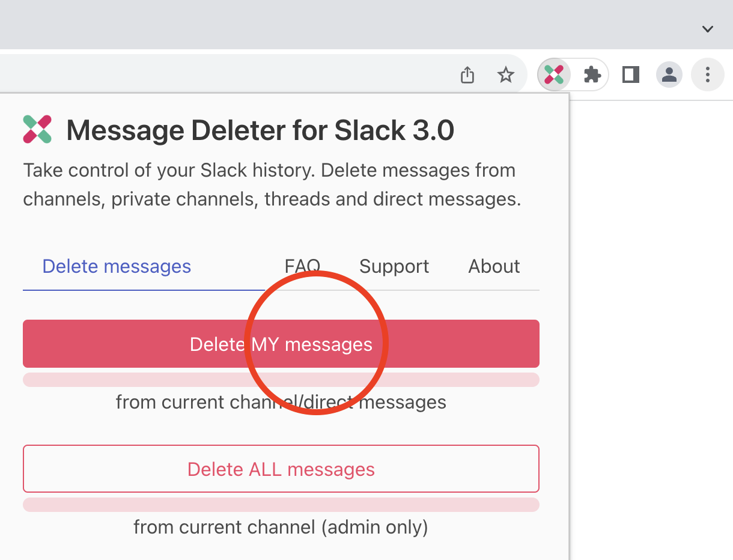The height and width of the screenshot is (560, 733).
Task: Open the Chrome extensions puzzle piece icon
Action: coord(592,75)
